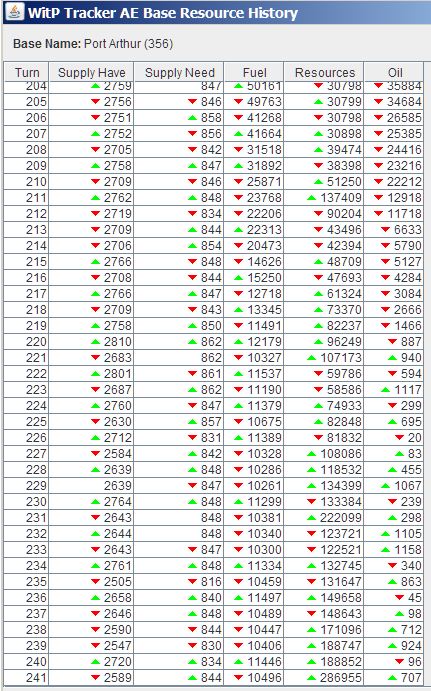Viewport: 431px width, 691px height.
Task: Click Fuel value 41268
Action: (x=264, y=118)
